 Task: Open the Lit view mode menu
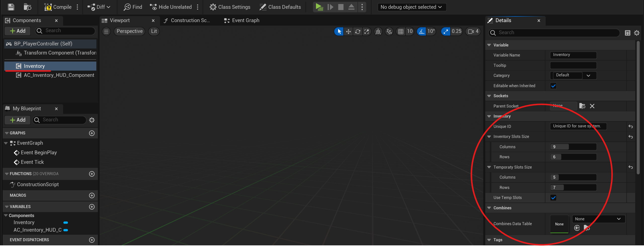pyautogui.click(x=154, y=31)
